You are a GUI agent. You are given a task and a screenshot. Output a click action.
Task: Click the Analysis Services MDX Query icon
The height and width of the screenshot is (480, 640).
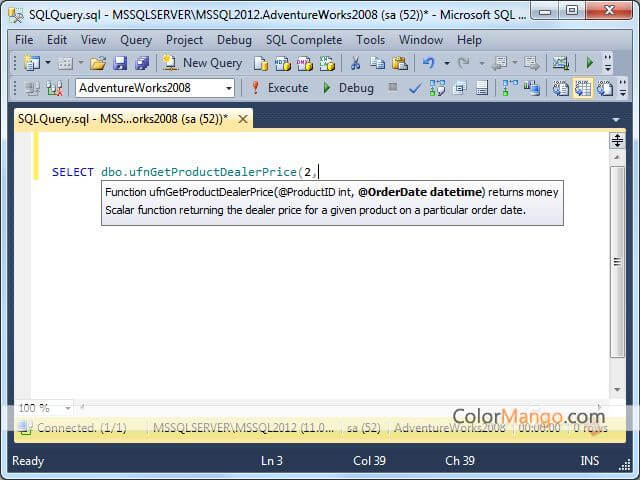(282, 63)
